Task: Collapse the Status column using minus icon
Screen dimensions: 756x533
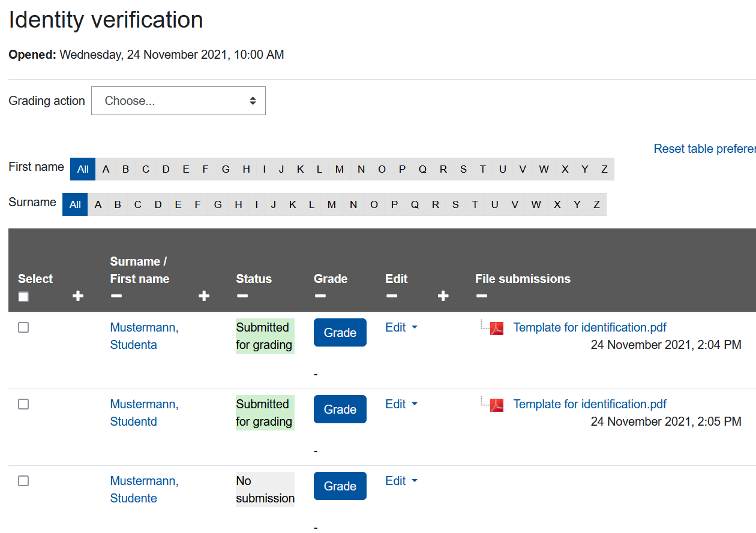Action: click(x=242, y=296)
